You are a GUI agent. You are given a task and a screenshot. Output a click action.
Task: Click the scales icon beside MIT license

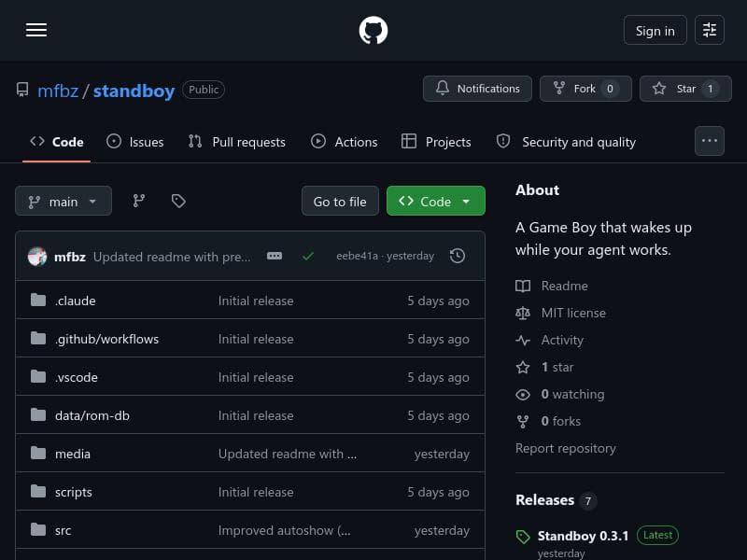523,313
